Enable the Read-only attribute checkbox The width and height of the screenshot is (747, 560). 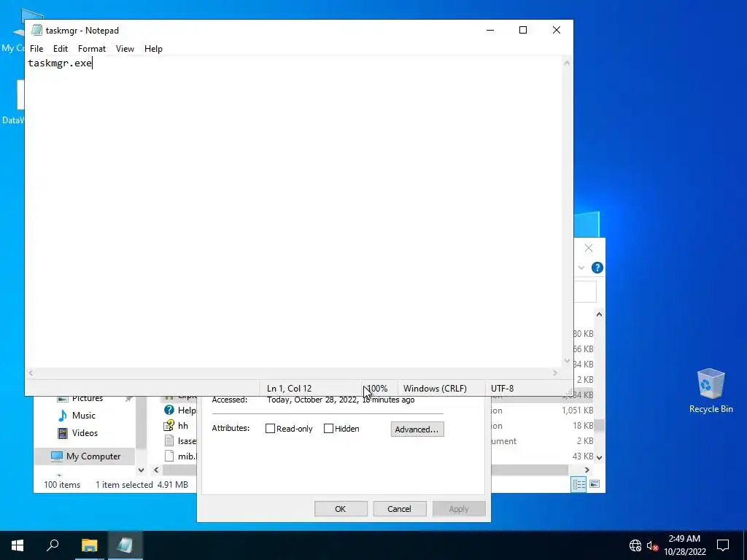[x=270, y=429]
